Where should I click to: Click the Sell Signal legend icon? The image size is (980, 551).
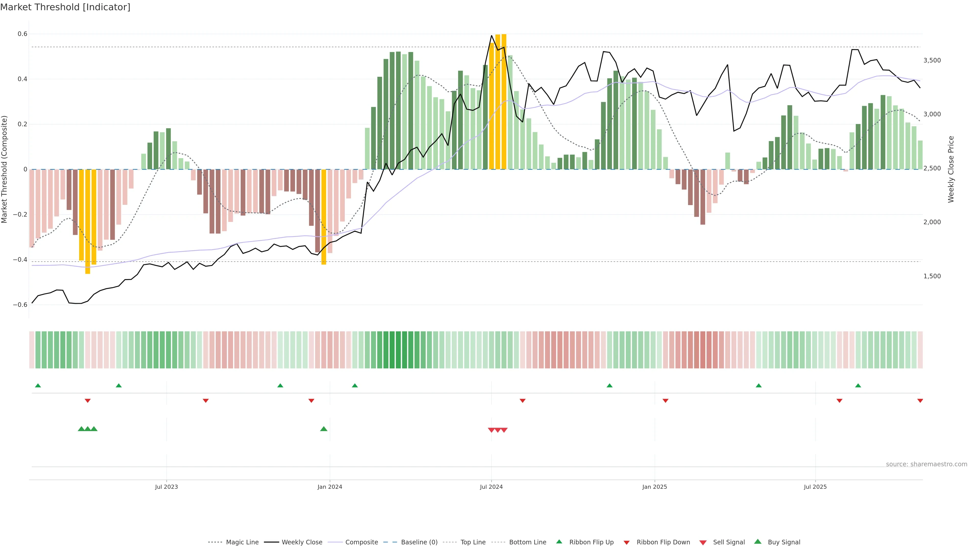tap(703, 543)
